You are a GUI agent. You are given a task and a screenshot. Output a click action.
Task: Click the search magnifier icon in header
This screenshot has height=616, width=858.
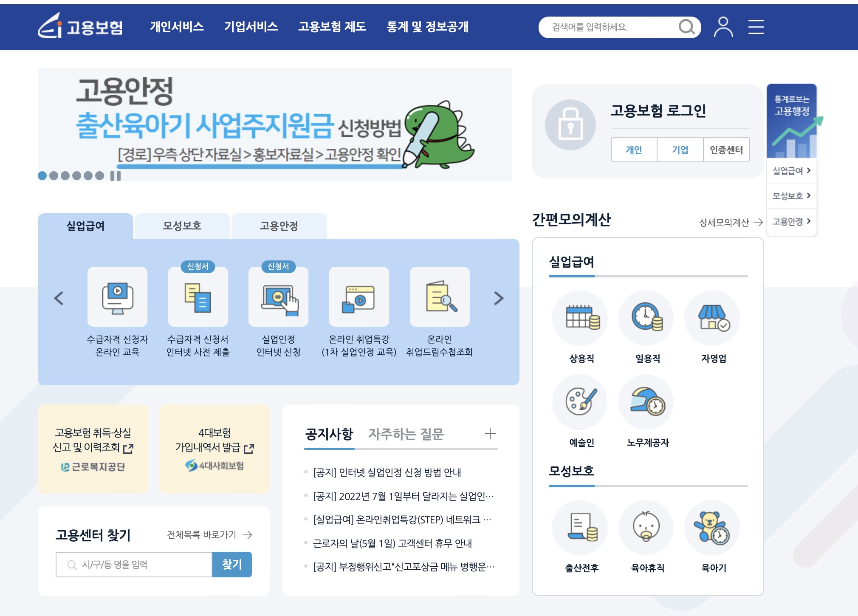(686, 27)
